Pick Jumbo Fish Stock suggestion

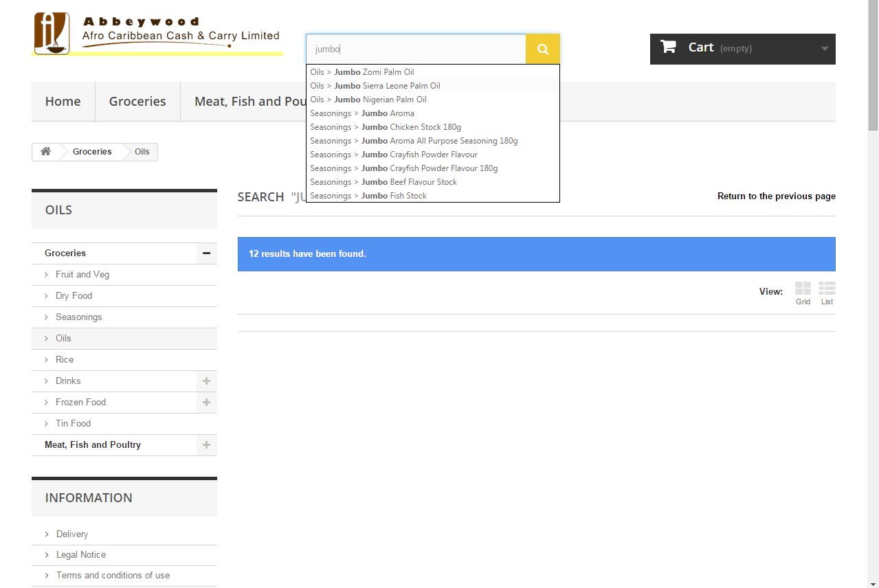coord(433,196)
